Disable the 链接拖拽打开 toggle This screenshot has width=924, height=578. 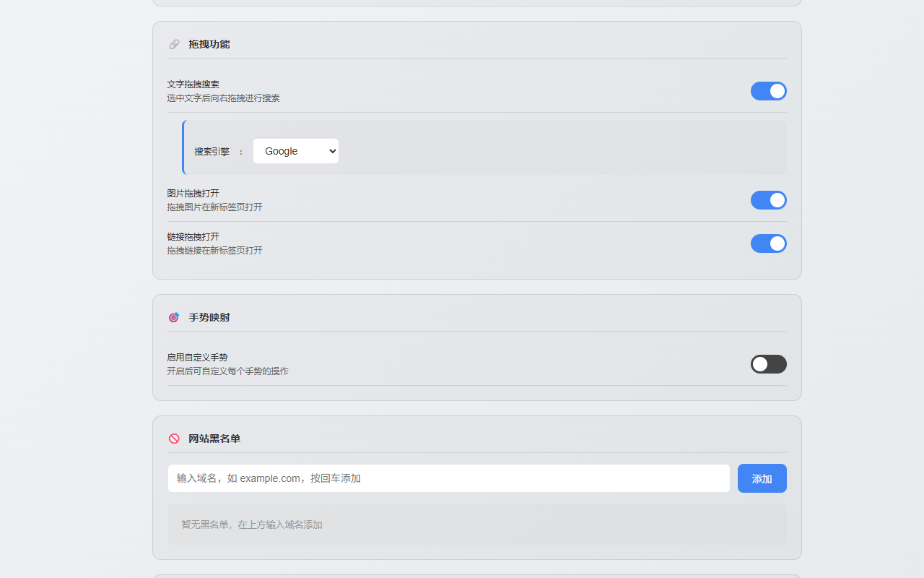pos(768,243)
